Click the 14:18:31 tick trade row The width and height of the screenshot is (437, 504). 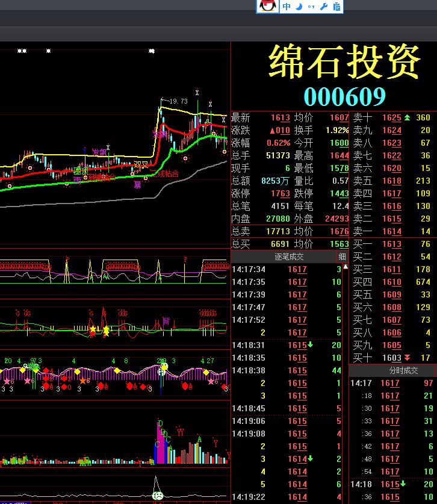click(287, 345)
